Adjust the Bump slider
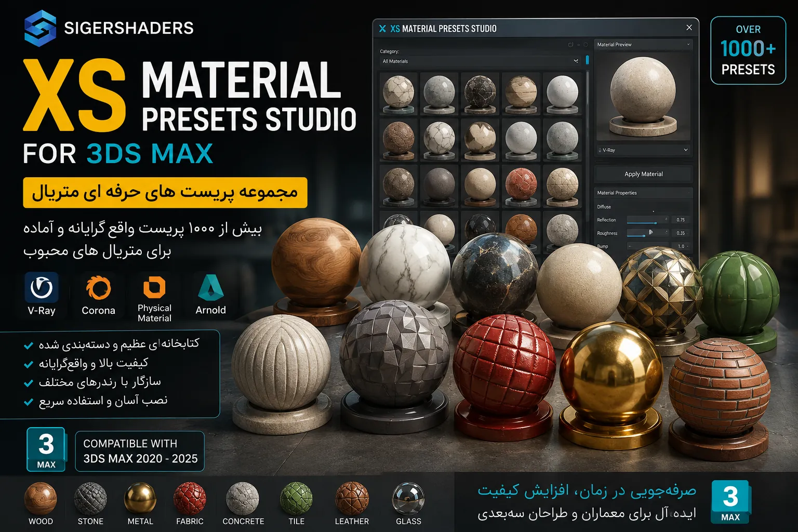 (648, 246)
